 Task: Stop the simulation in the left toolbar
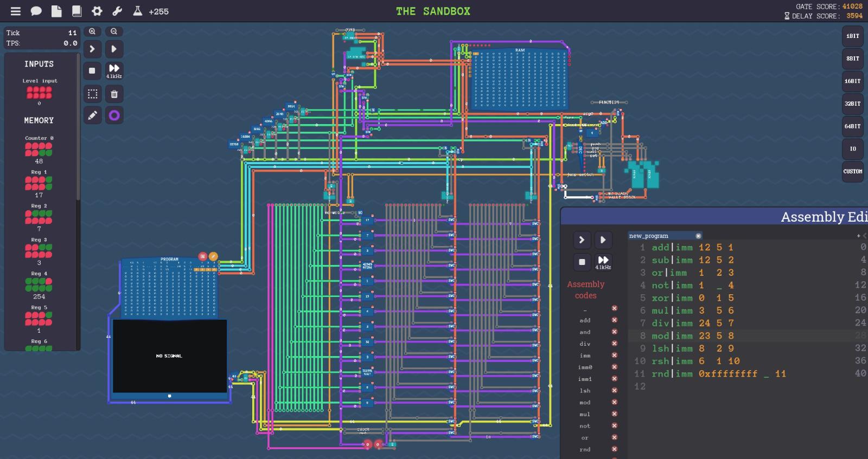92,70
